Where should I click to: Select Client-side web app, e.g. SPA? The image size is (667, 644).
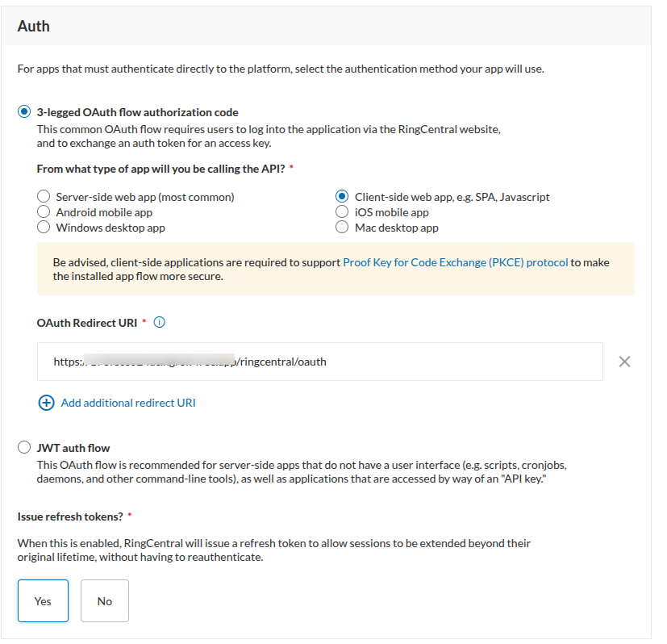coord(342,196)
